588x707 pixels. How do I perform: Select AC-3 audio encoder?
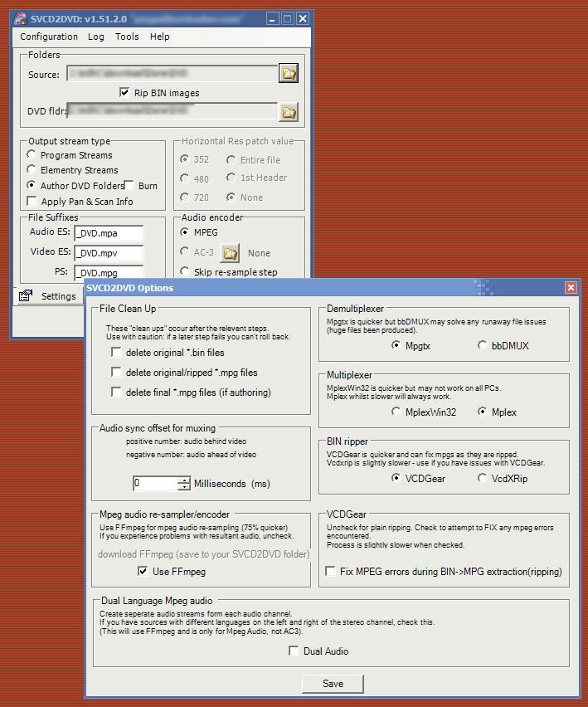coord(184,251)
